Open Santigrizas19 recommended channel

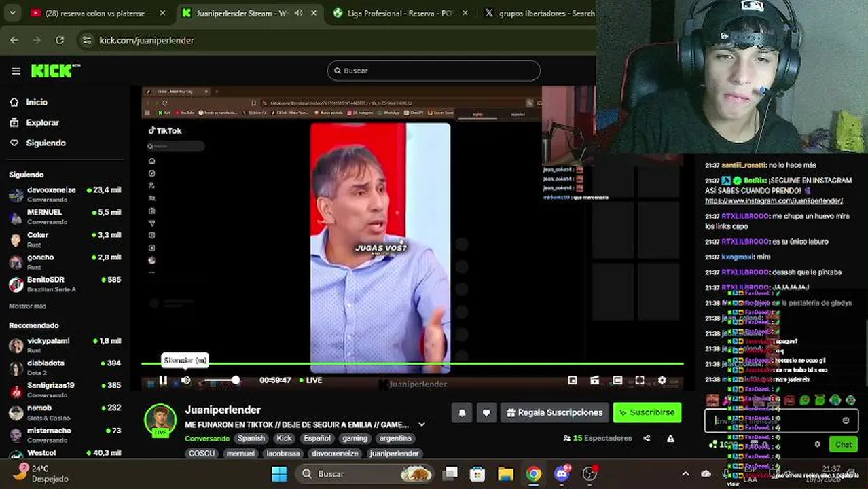[x=65, y=390]
